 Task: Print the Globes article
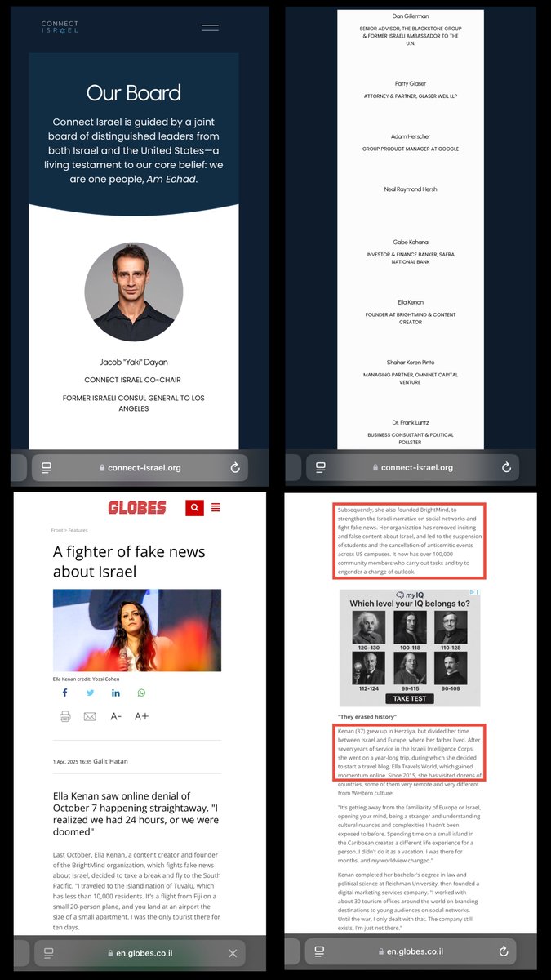(65, 716)
